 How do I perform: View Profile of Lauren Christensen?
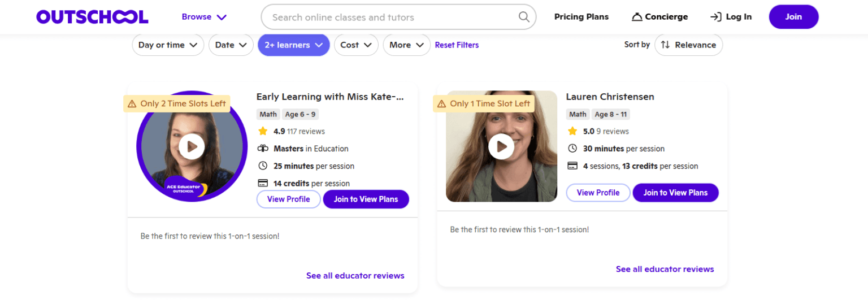(x=598, y=193)
